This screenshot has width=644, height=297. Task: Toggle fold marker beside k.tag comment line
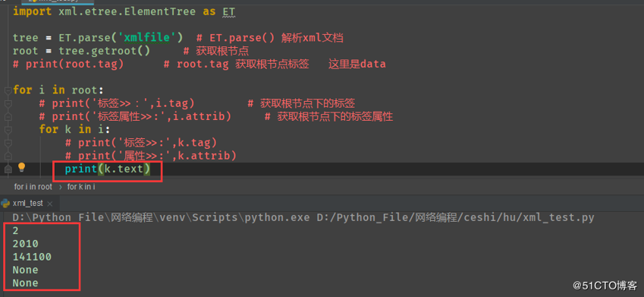(7, 143)
